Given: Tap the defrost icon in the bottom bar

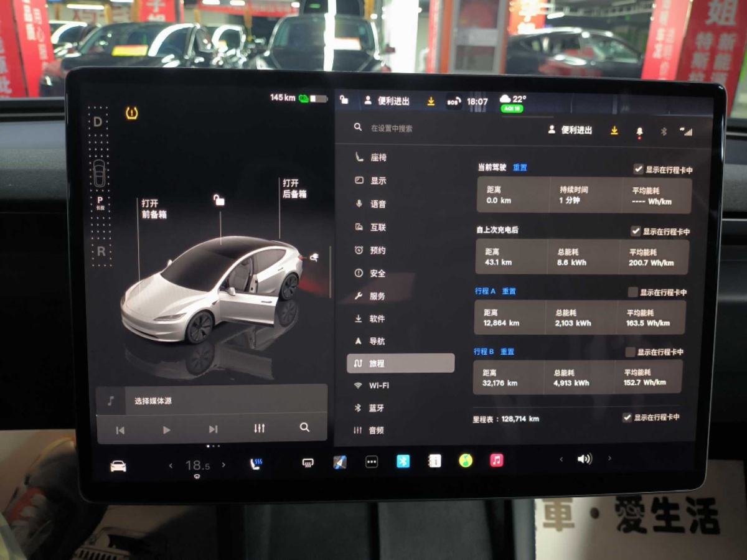Looking at the screenshot, I should 308,463.
